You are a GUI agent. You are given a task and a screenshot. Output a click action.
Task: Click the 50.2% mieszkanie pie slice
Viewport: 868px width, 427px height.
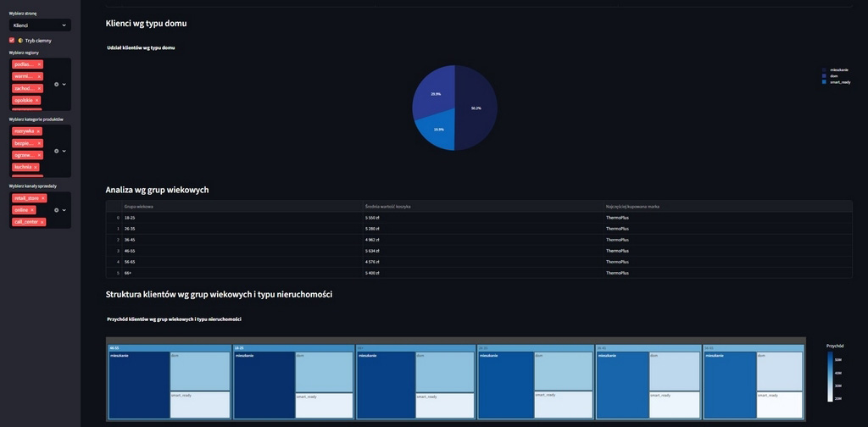tap(476, 108)
